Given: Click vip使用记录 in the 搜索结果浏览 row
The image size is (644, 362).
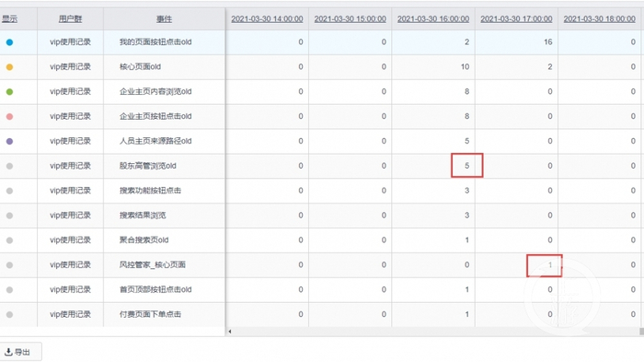Looking at the screenshot, I should (x=70, y=216).
